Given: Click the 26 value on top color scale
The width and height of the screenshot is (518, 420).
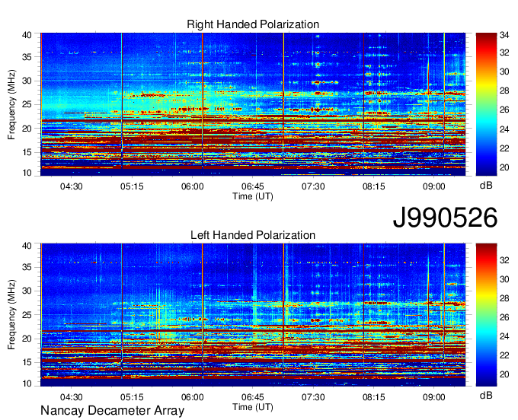Looking at the screenshot, I should point(504,110).
